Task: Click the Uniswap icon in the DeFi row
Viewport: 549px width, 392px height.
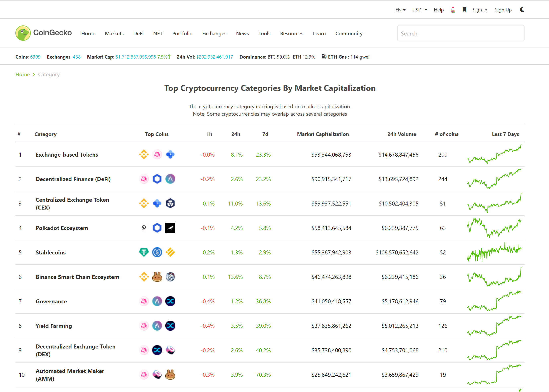Action: tap(144, 179)
